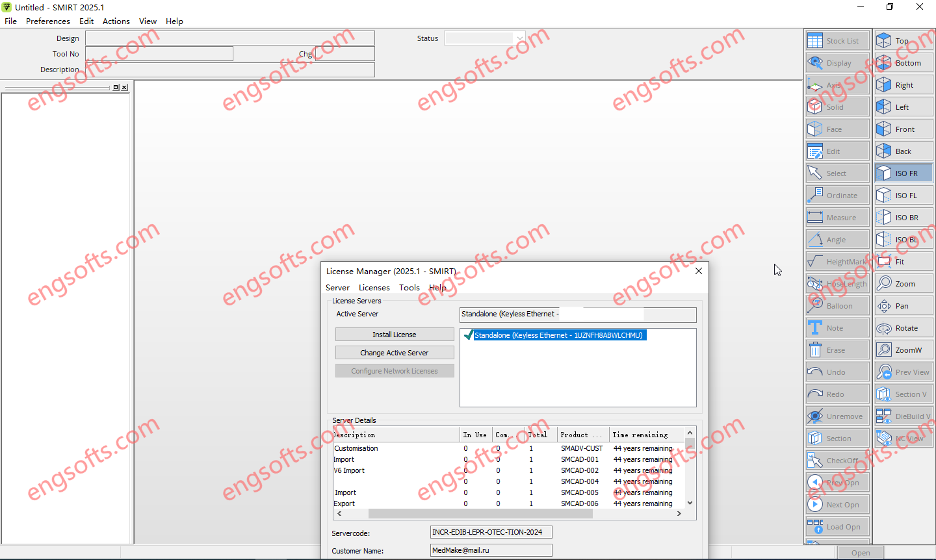936x560 pixels.
Task: Select the Customisation license row
Action: 508,448
